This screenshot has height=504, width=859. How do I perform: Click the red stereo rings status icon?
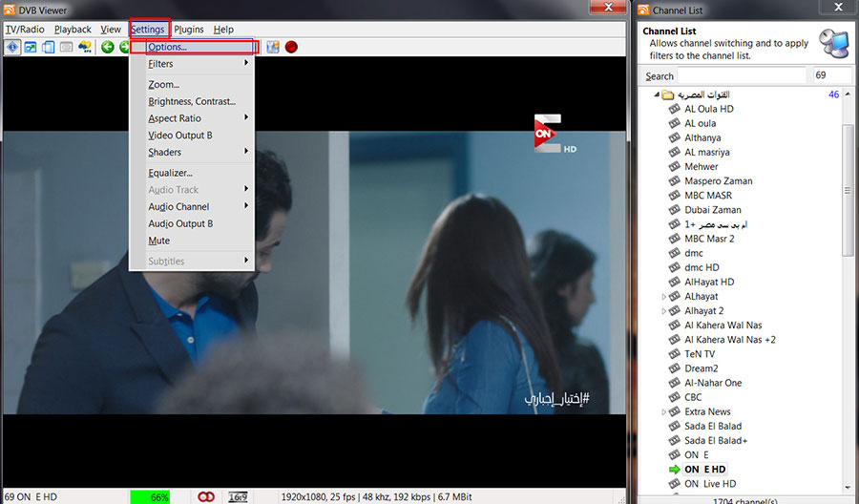tap(206, 497)
